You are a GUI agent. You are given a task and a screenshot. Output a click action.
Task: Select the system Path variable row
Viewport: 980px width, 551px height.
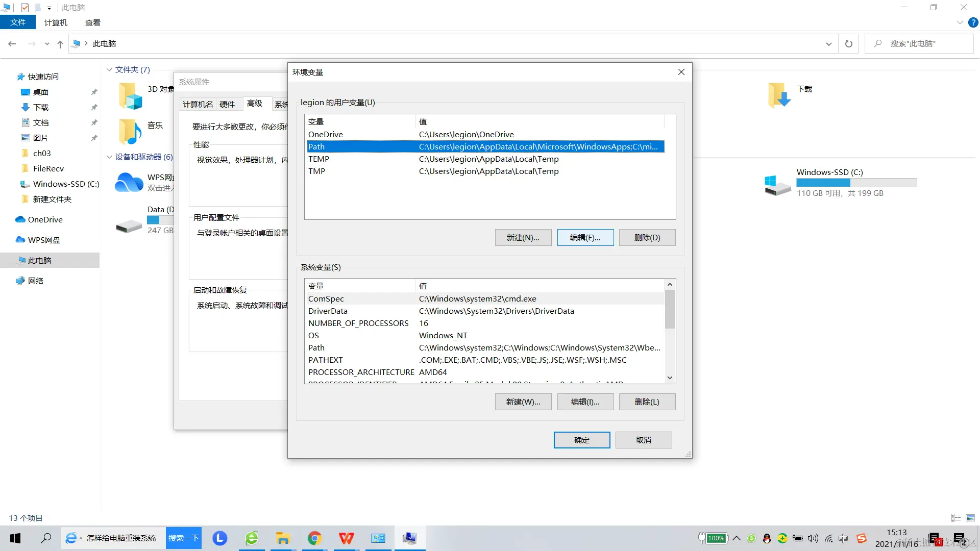tap(316, 348)
